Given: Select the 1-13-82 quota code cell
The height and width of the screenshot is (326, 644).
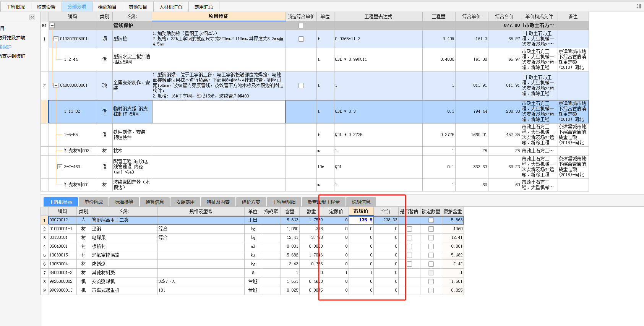Looking at the screenshot, I should [x=72, y=112].
